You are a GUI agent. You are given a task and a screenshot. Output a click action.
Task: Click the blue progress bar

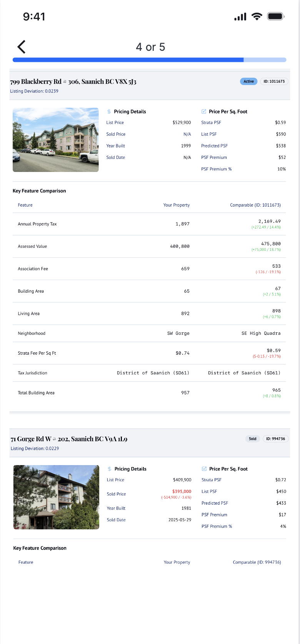(x=150, y=60)
